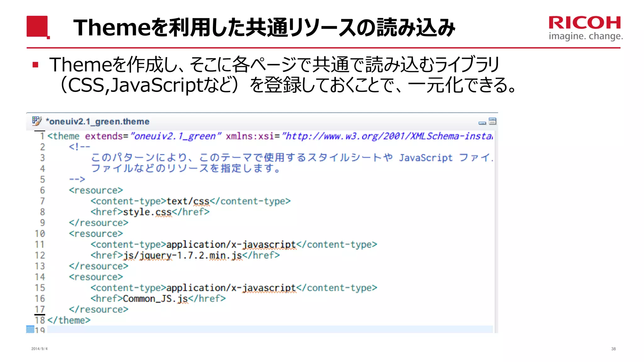Minimize the editor pane

click(482, 123)
